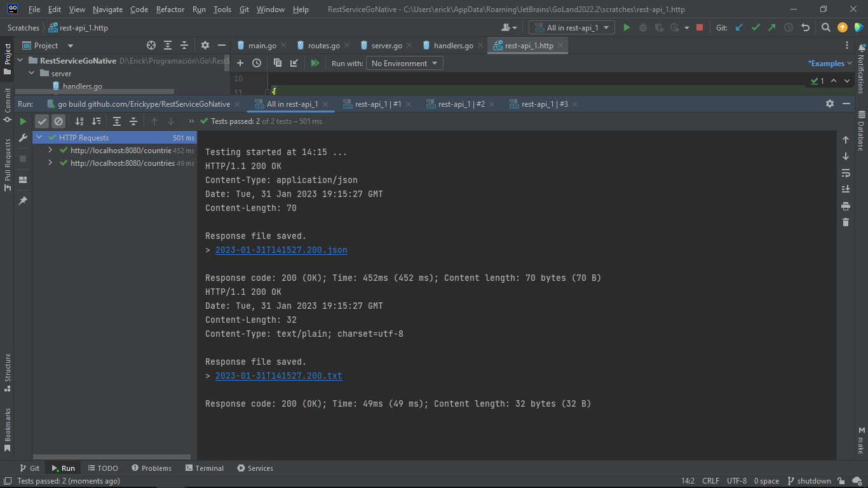Open the Navigate menu
868x488 pixels.
click(107, 10)
